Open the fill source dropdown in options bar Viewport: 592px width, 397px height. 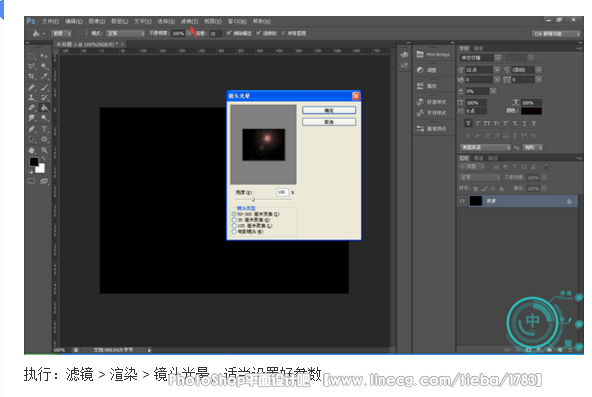(x=61, y=33)
